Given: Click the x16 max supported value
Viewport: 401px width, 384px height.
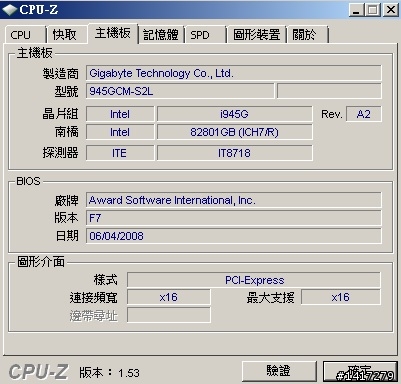Looking at the screenshot, I should 341,297.
